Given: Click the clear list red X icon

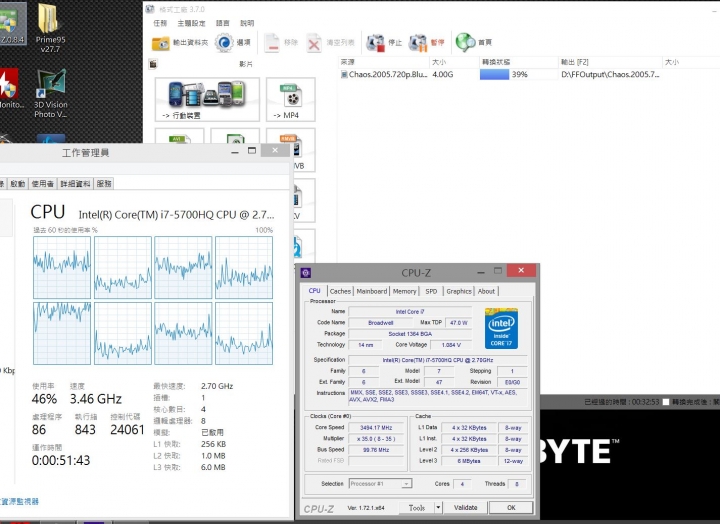Looking at the screenshot, I should pos(314,43).
